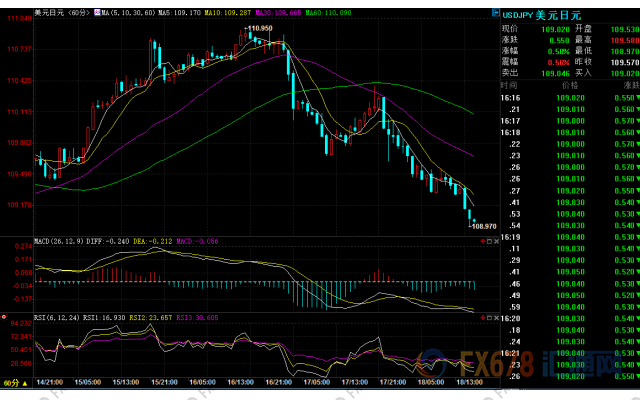Click the blue arrow next to 60分
Image resolution: width=640 pixels, height=400 pixels.
click(27, 381)
